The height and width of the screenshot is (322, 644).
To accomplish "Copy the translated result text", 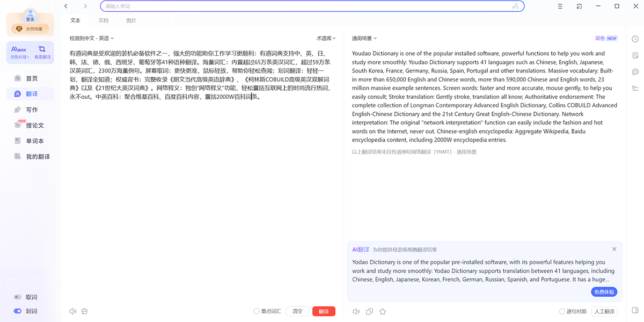I will (x=369, y=311).
